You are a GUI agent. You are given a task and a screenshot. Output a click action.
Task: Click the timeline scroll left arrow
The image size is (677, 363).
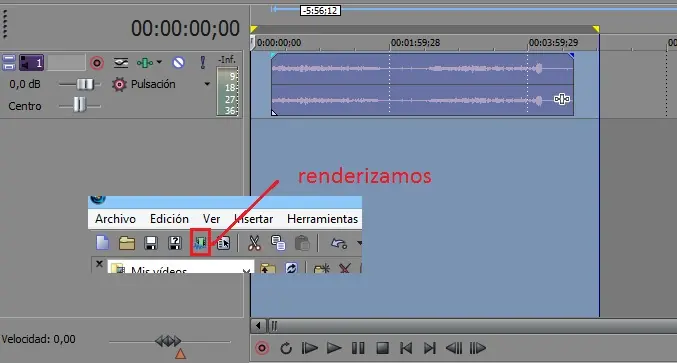coord(258,325)
